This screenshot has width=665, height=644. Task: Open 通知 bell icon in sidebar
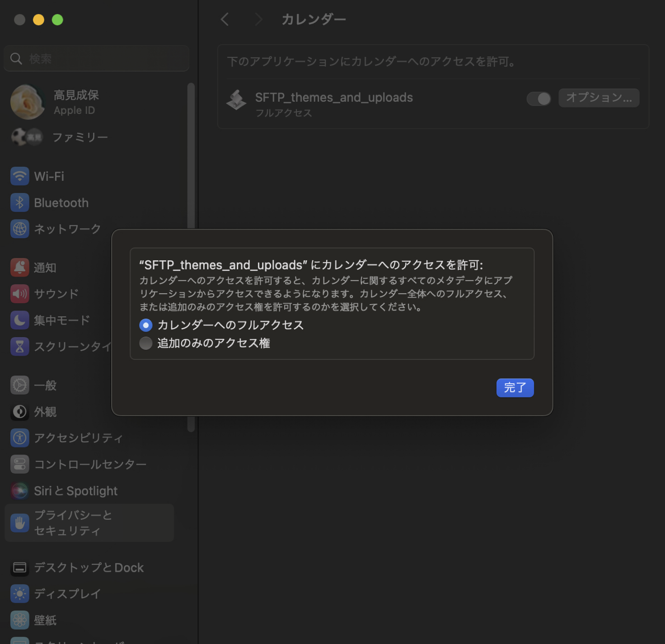click(x=19, y=268)
